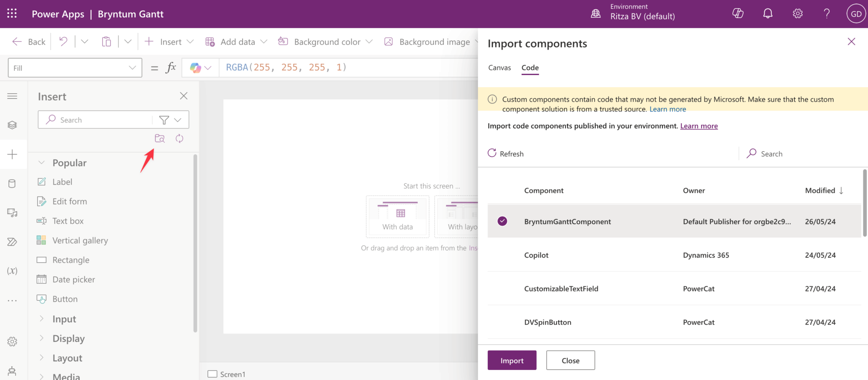This screenshot has width=868, height=380.
Task: Select the CustomizableTextField row
Action: [674, 288]
